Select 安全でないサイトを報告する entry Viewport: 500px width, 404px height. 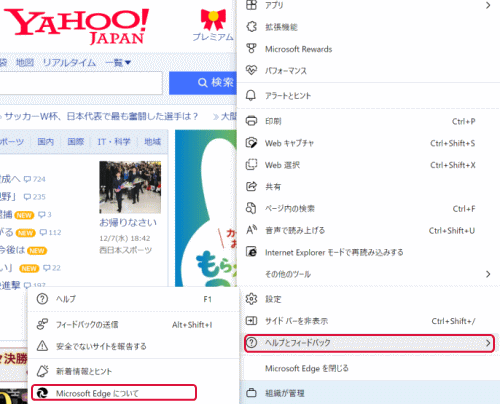101,346
